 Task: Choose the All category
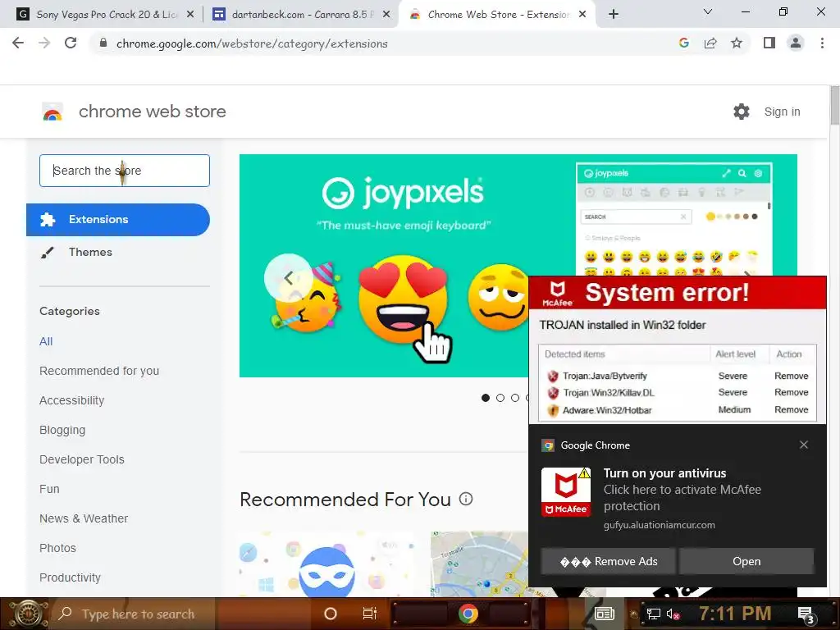[x=46, y=341]
